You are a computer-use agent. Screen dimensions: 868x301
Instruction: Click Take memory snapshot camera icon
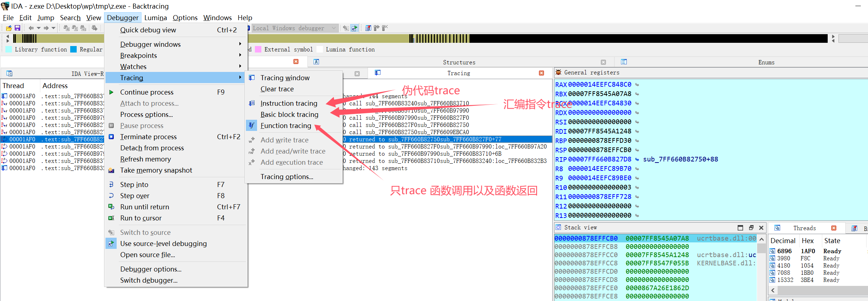(111, 170)
